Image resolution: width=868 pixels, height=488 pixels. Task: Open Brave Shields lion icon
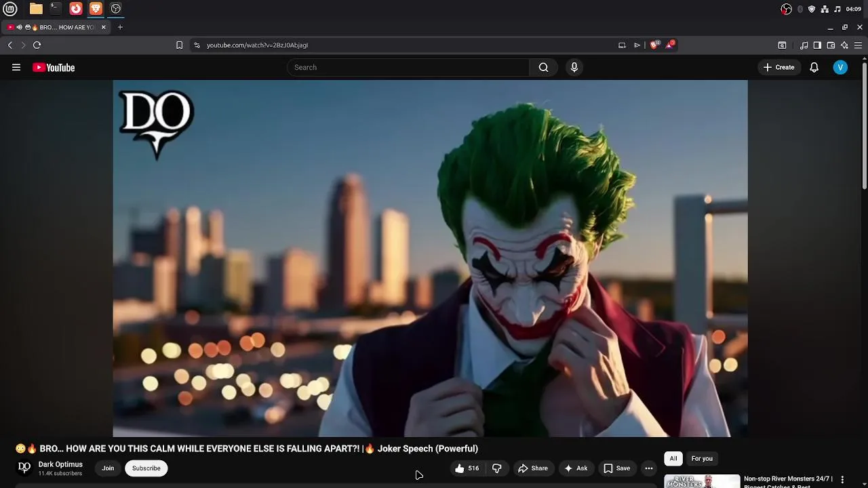point(654,45)
